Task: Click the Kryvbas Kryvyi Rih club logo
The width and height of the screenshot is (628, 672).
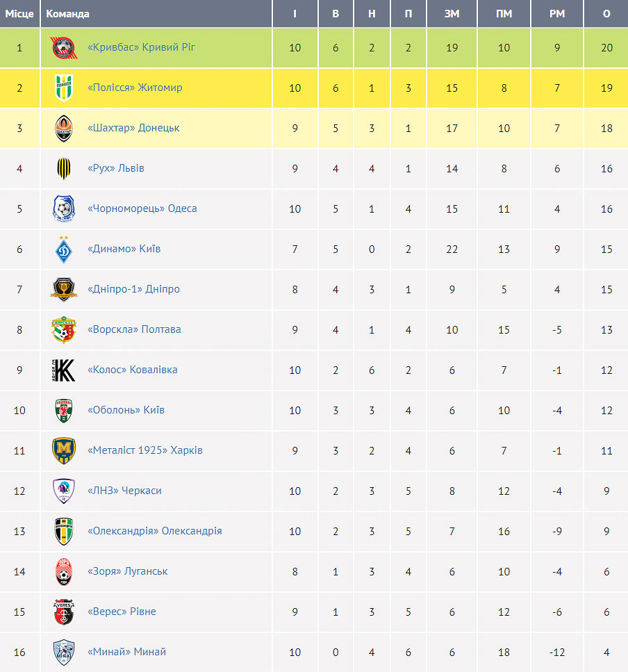Action: [64, 47]
